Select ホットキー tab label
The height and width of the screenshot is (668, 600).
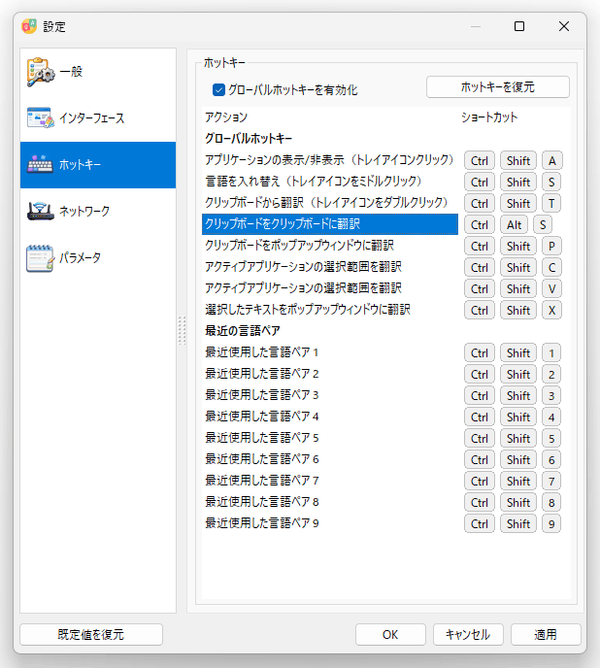[80, 164]
